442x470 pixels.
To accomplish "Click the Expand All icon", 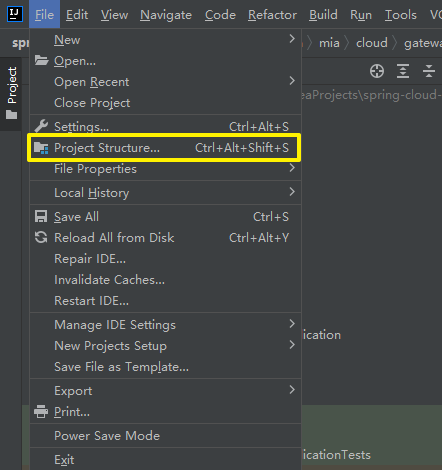I will click(x=403, y=71).
